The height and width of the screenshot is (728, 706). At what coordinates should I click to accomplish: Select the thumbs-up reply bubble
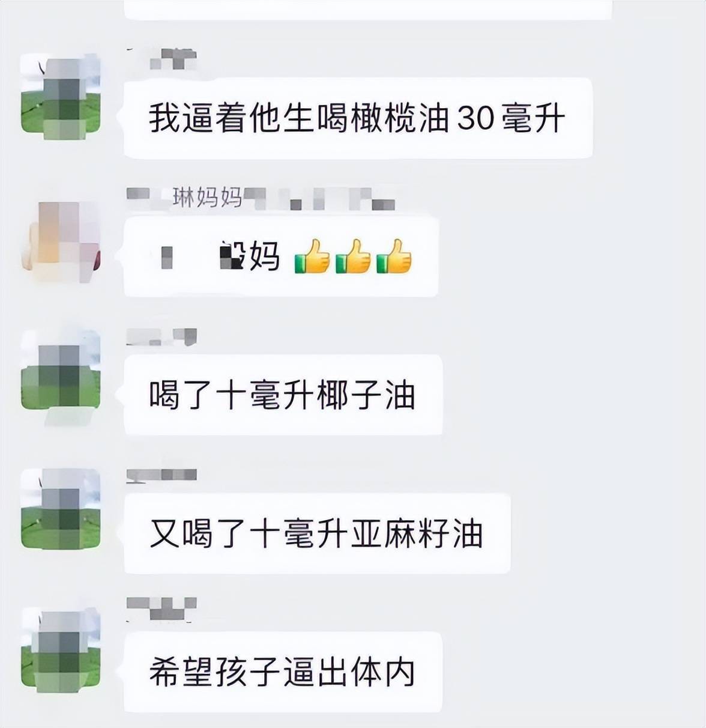click(x=281, y=256)
